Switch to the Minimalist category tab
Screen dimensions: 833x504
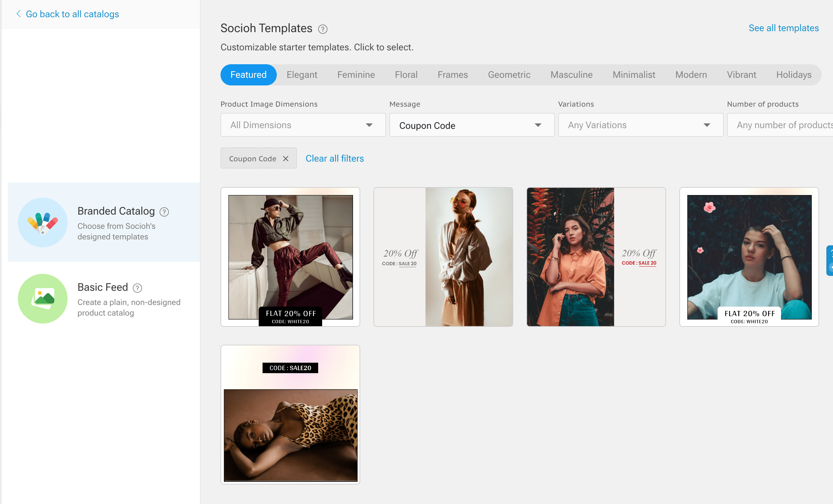point(634,75)
